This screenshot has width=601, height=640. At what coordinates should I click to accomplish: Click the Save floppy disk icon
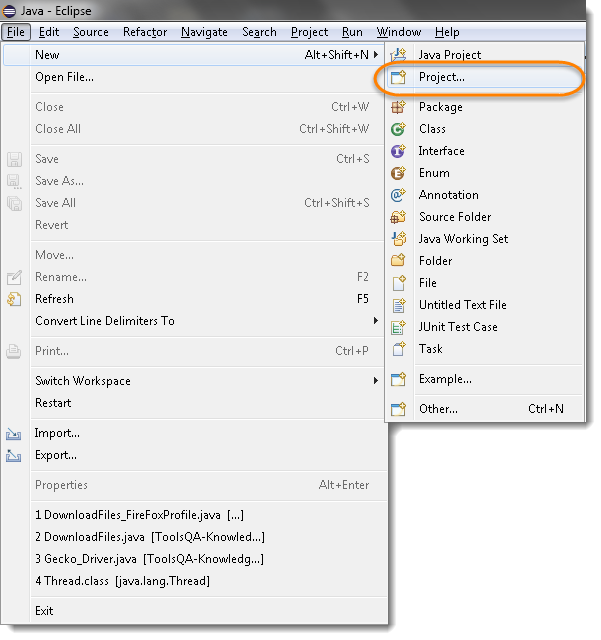tap(14, 159)
